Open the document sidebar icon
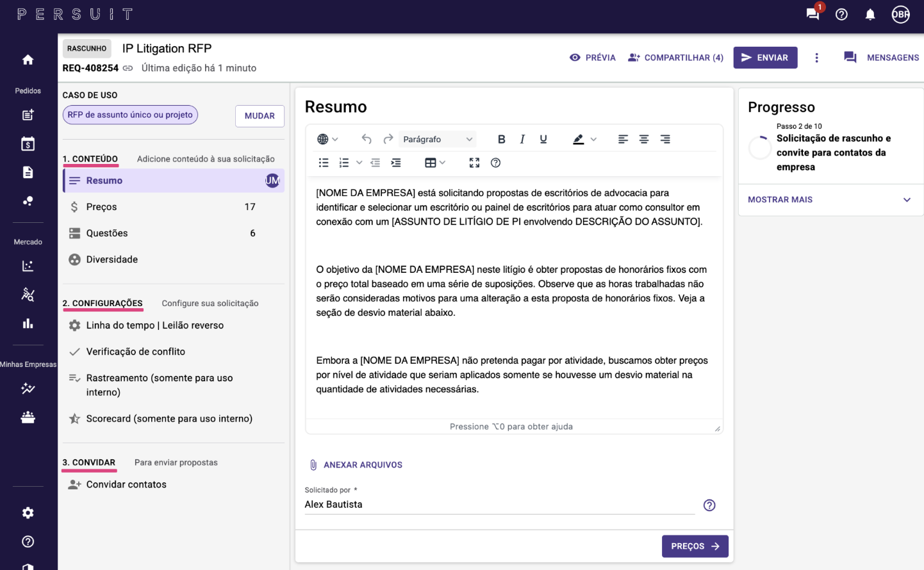Viewport: 924px width, 570px height. (28, 172)
